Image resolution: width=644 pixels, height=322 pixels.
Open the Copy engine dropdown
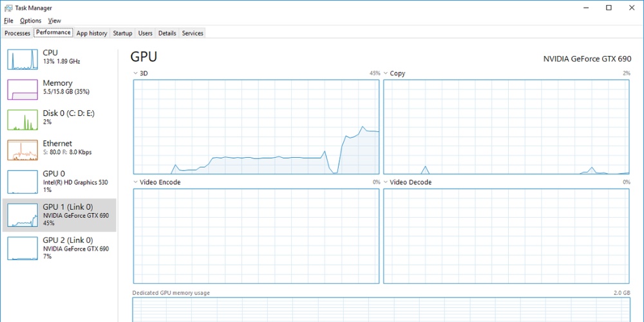[x=386, y=73]
